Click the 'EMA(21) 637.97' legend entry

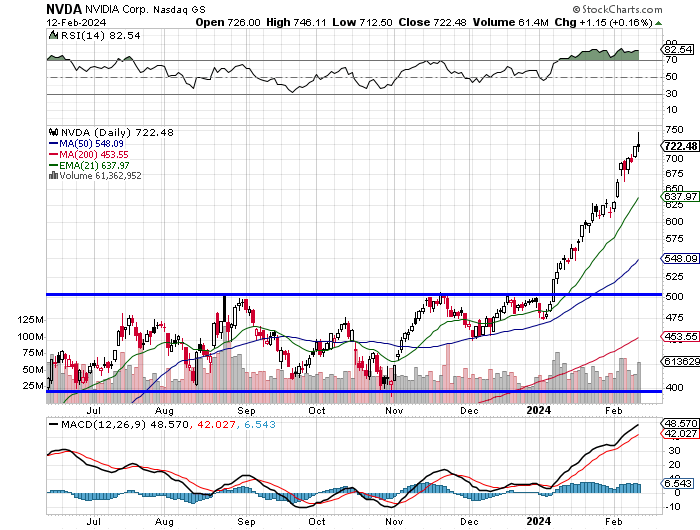click(x=94, y=165)
